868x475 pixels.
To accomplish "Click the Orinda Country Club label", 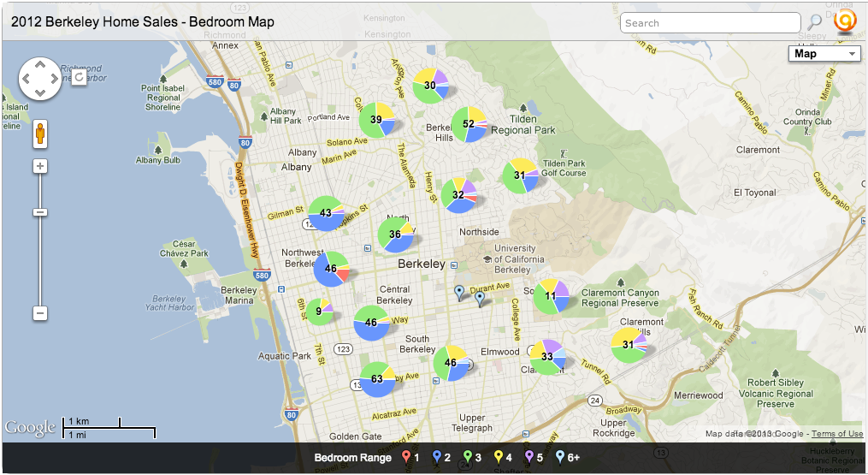I will point(807,116).
